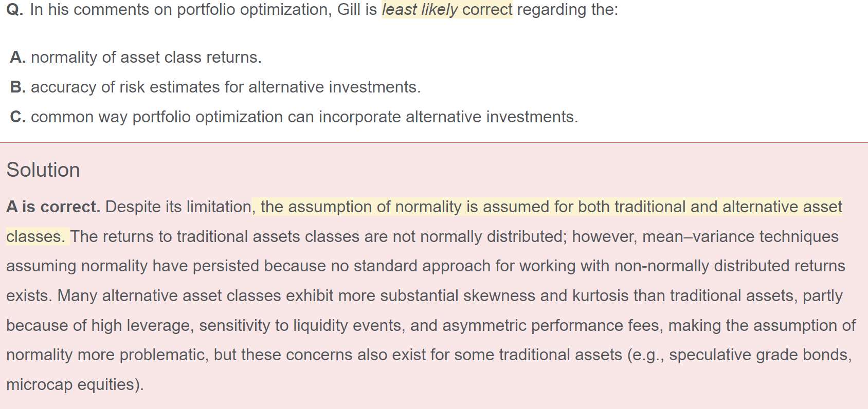Click the highlighted "least likely correct" phrase
The height and width of the screenshot is (409, 868).
coord(446,9)
